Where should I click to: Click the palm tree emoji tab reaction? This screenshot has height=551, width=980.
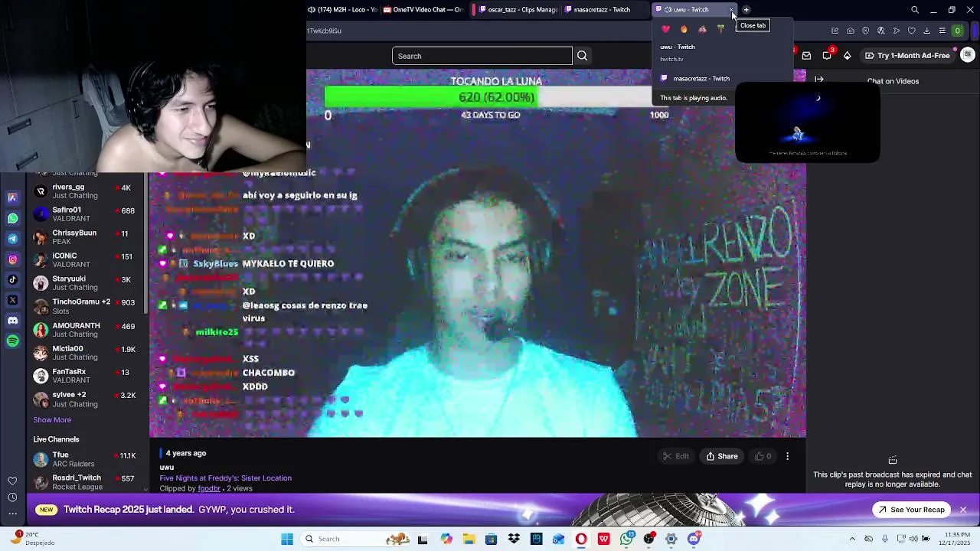(720, 29)
